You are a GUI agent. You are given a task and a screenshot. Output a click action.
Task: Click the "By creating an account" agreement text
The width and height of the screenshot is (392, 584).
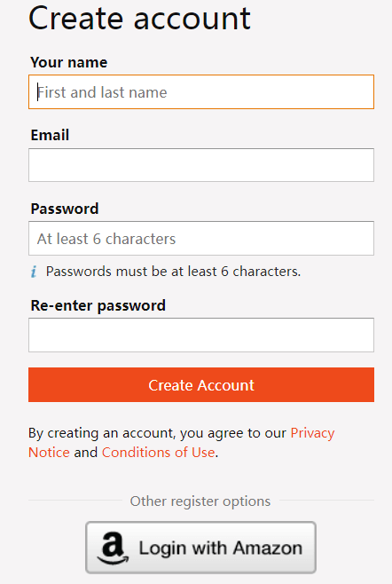[x=157, y=433]
